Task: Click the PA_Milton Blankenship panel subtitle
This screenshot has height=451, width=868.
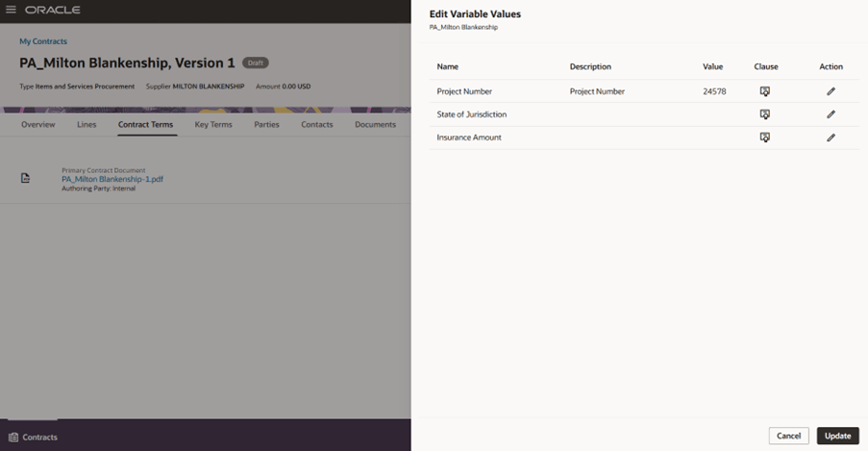Action: [463, 27]
